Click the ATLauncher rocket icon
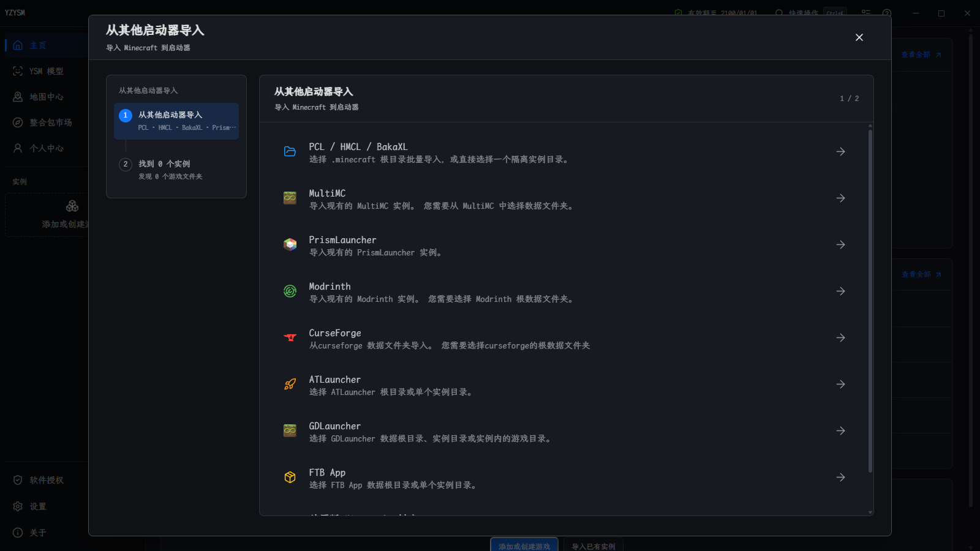The height and width of the screenshot is (551, 980). [290, 384]
